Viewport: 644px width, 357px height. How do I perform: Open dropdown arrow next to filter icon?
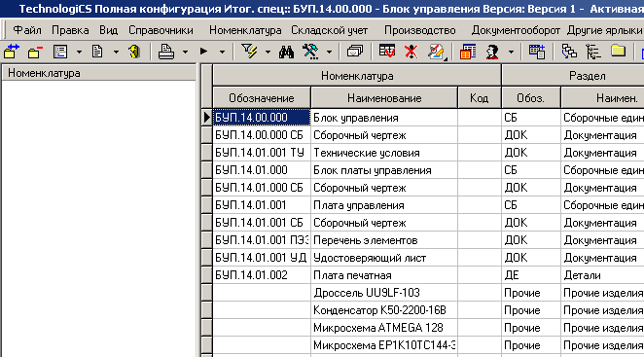(x=268, y=53)
